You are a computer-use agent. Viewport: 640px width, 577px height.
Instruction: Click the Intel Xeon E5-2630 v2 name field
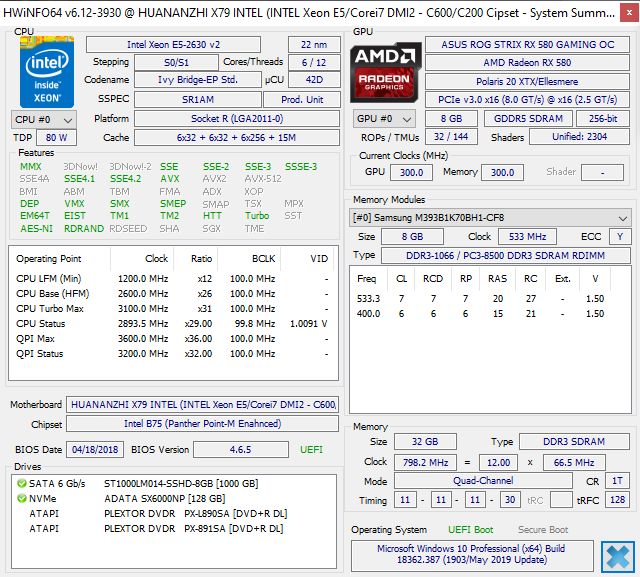tap(173, 44)
